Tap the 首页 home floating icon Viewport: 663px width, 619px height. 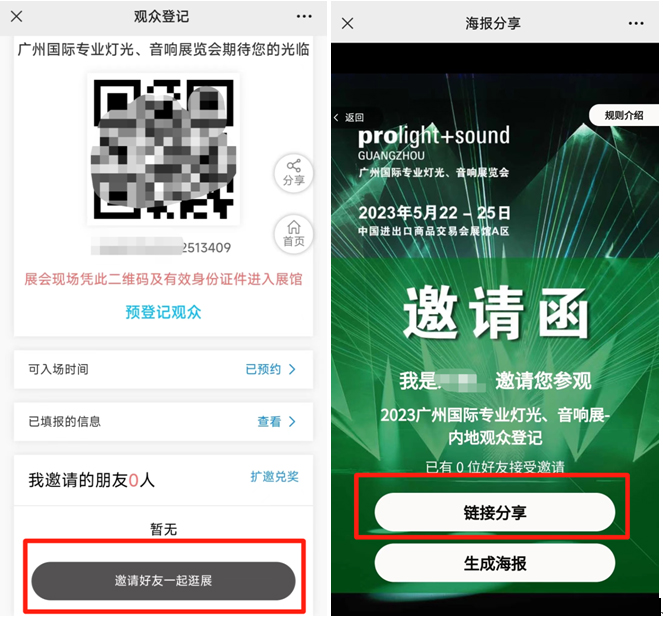click(x=293, y=234)
